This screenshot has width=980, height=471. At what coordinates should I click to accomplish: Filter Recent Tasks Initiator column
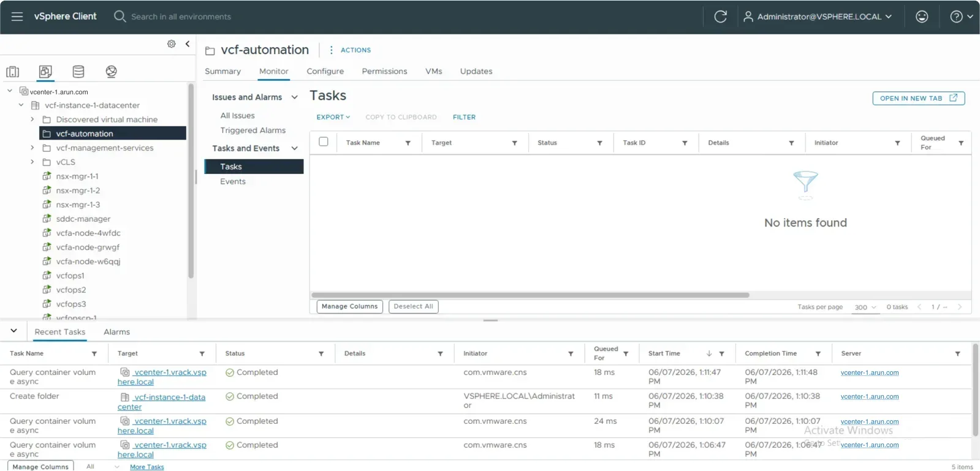[x=571, y=353]
